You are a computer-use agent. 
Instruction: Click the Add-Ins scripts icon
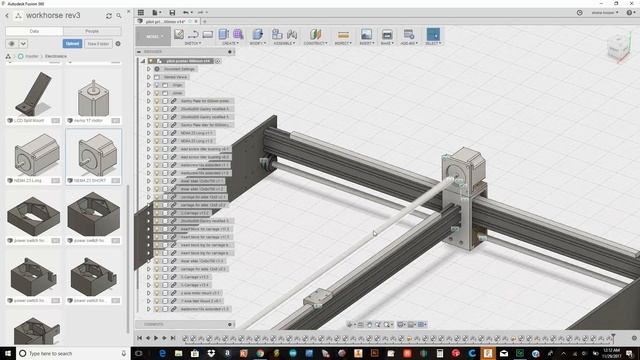point(409,34)
